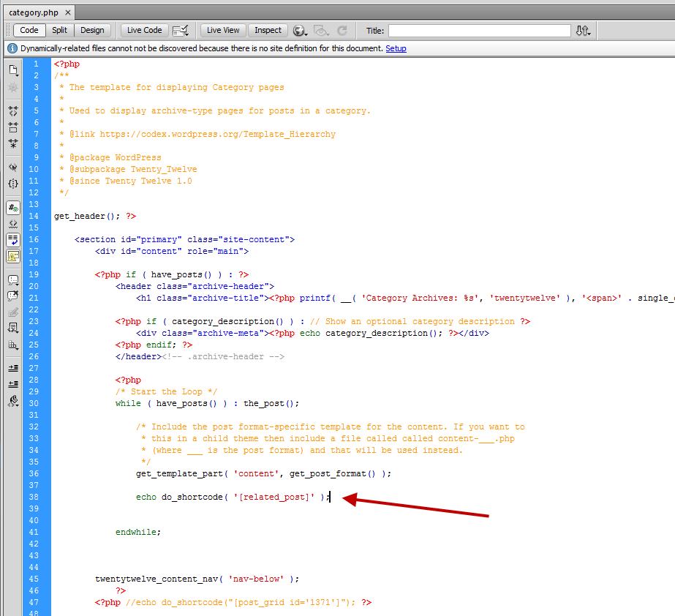Collapse Full Tag in code toolbar
This screenshot has height=616, width=675.
point(13,111)
